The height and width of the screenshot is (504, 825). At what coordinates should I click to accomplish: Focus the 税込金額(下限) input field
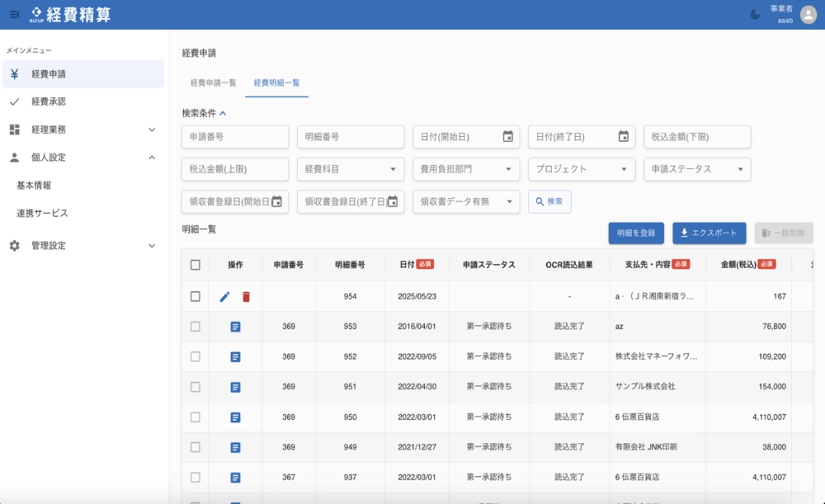tap(697, 137)
